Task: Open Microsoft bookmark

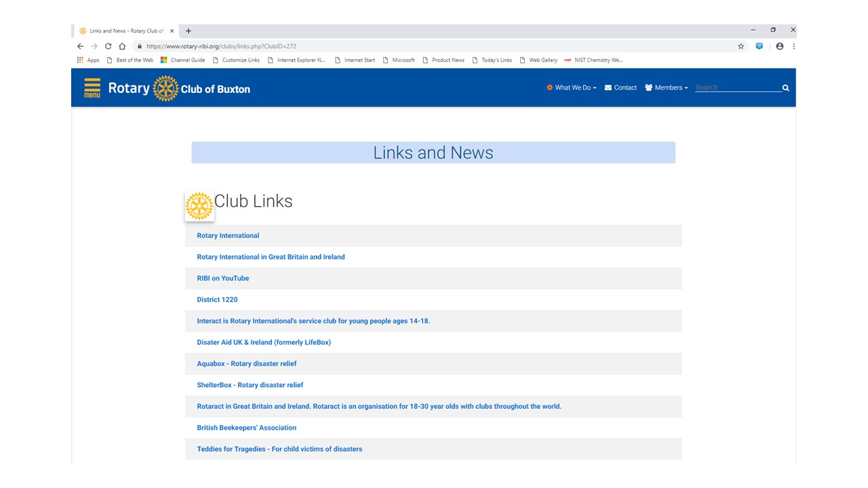Action: click(x=399, y=60)
